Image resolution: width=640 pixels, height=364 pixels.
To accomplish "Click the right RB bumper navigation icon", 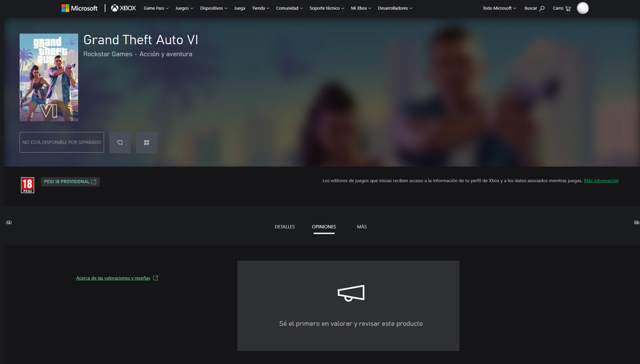I will [636, 222].
